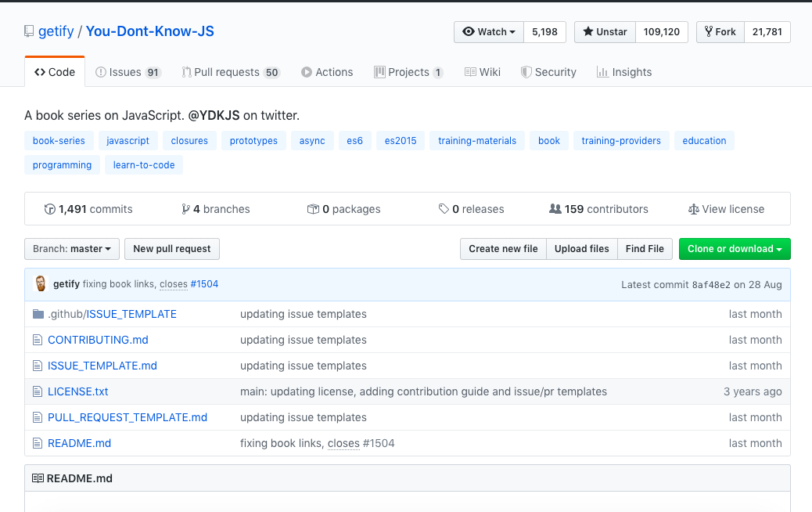Click getify's avatar thumbnail

coord(40,283)
